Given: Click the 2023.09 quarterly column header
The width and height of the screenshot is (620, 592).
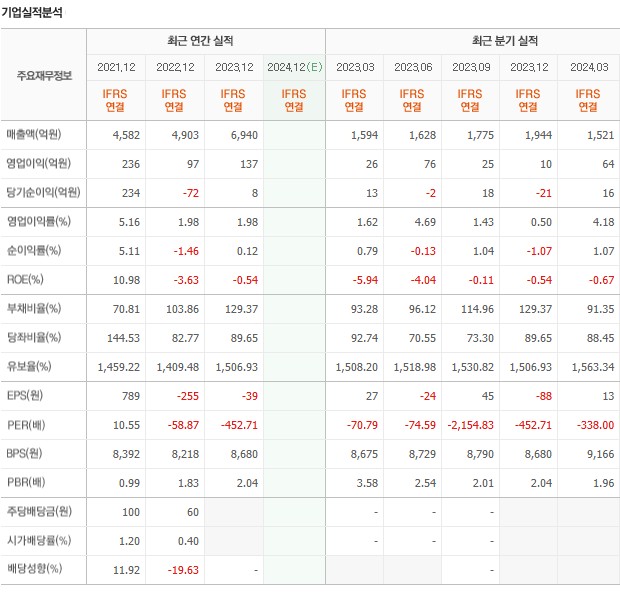Looking at the screenshot, I should click(x=471, y=67).
